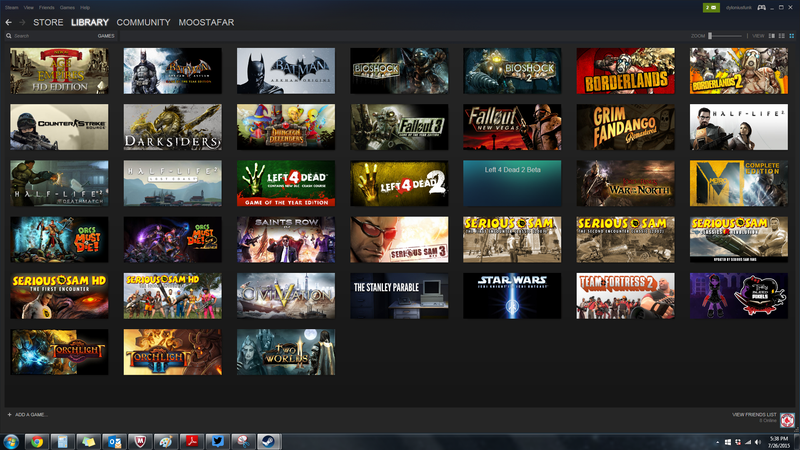Select Batman Arkham Origins tile
Screen dimensions: 800x450
coord(286,71)
